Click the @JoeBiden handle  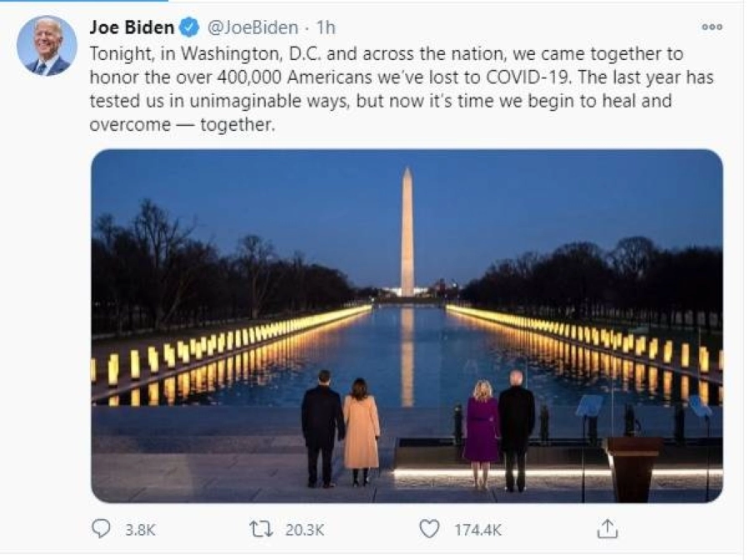[252, 27]
